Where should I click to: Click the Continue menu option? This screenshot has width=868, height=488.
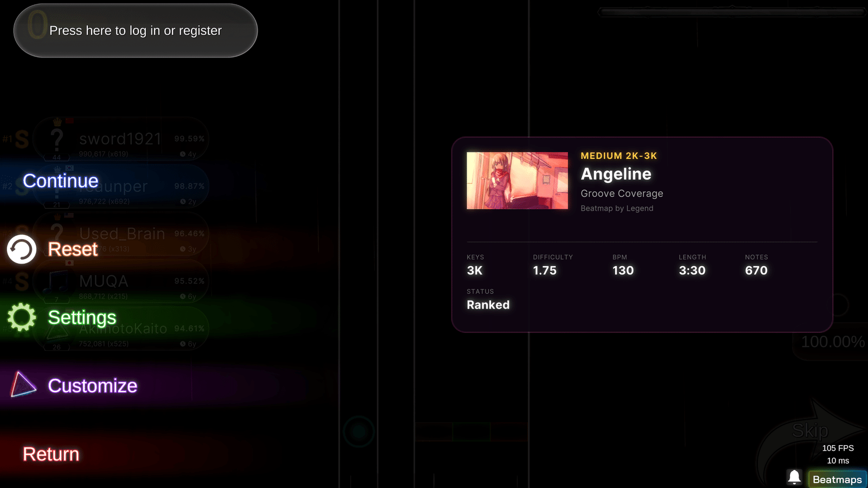(x=61, y=181)
